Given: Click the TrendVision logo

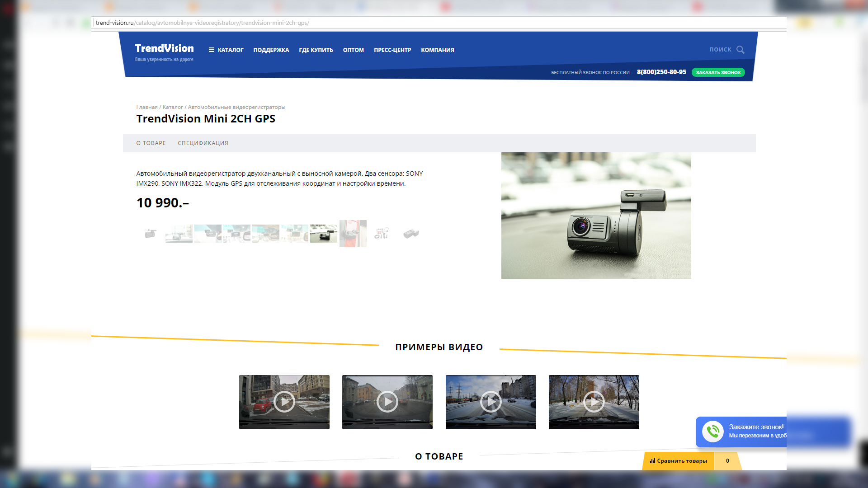Looking at the screenshot, I should click(164, 49).
